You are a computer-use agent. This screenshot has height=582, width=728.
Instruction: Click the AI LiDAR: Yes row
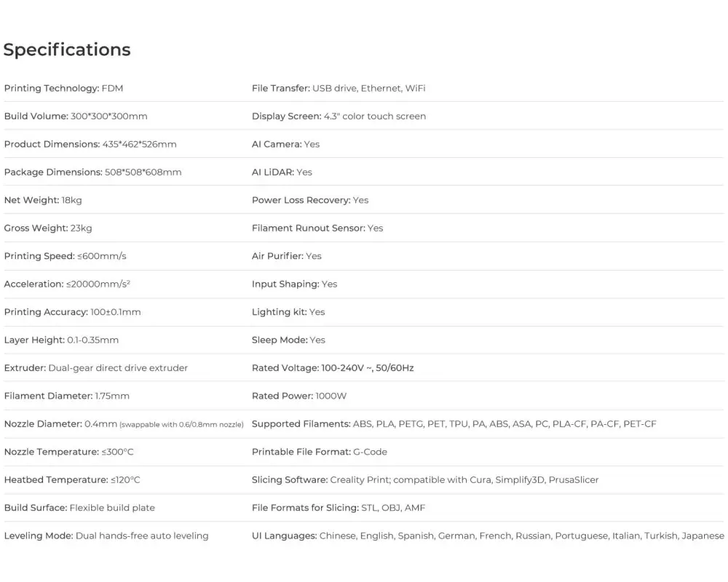click(282, 172)
